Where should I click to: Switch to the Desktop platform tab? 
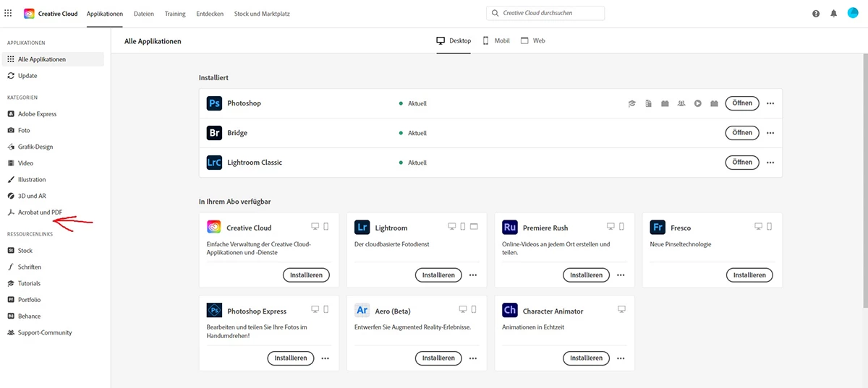454,41
